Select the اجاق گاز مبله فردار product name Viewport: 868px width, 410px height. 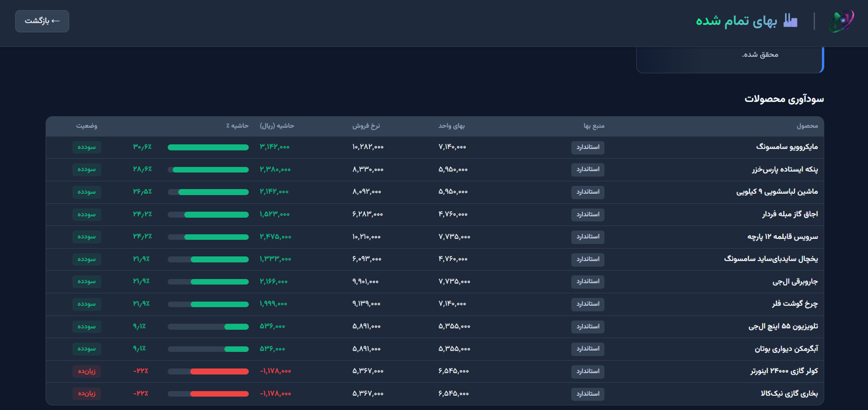pyautogui.click(x=790, y=215)
